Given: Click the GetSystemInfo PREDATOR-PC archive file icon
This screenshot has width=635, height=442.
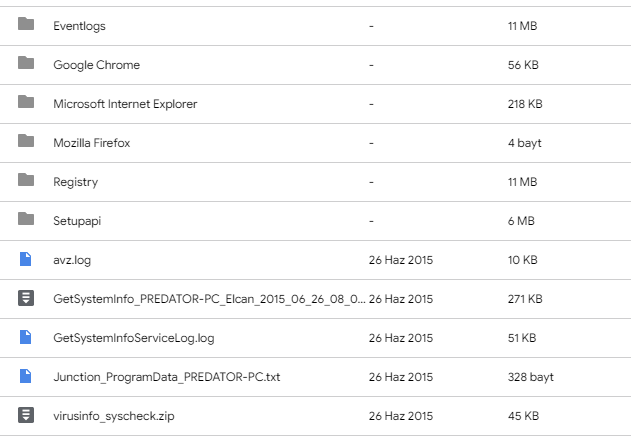Looking at the screenshot, I should 26,298.
